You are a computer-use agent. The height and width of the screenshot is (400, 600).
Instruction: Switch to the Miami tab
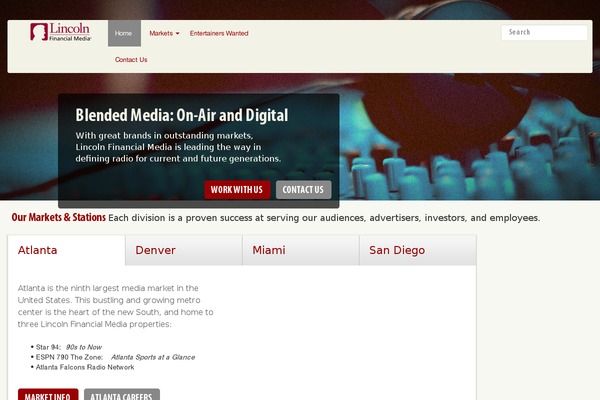pos(301,250)
